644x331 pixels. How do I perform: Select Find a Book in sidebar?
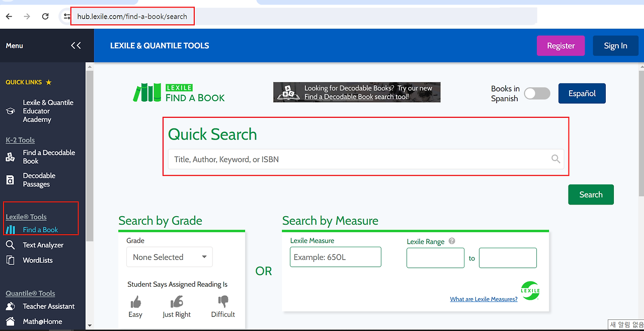tap(40, 230)
